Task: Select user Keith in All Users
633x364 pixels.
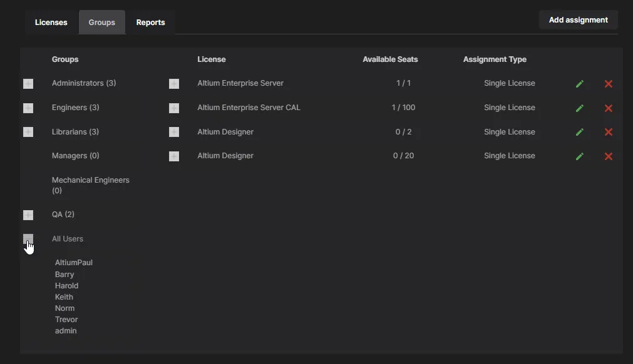Action: coord(64,297)
